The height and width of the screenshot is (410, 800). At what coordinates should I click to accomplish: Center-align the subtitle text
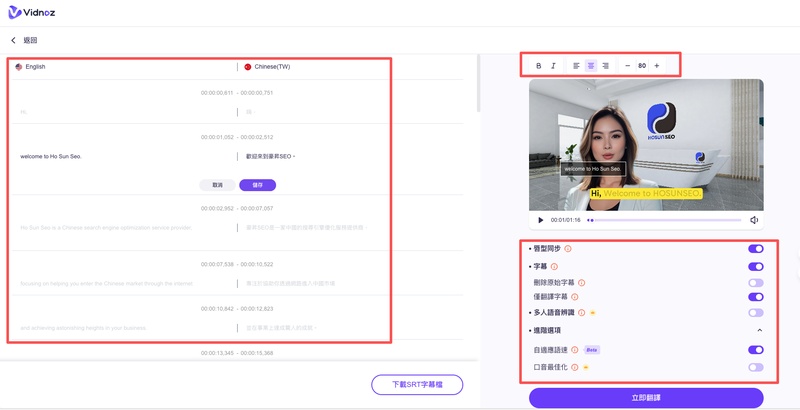[x=591, y=66]
